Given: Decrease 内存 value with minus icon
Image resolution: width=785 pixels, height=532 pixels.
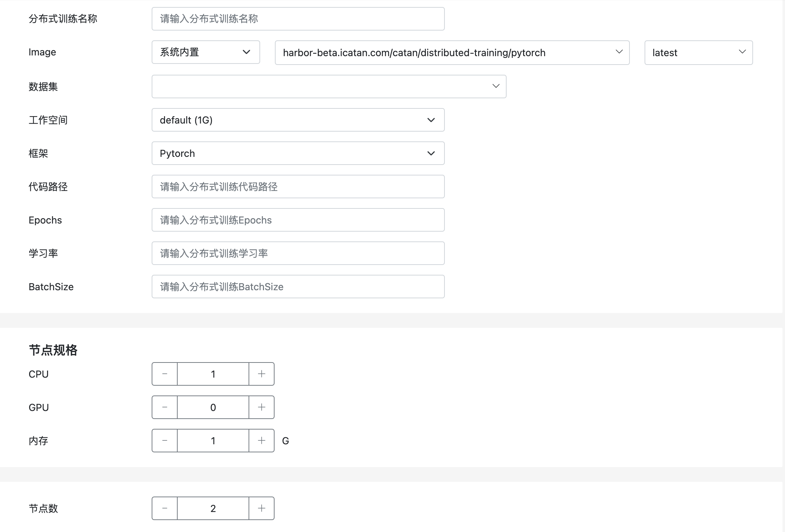Looking at the screenshot, I should [165, 440].
